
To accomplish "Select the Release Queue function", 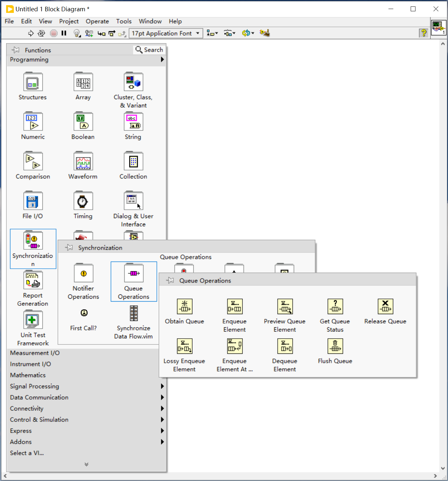I will tap(385, 311).
